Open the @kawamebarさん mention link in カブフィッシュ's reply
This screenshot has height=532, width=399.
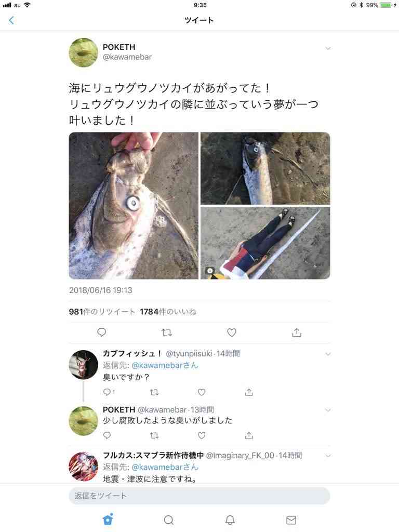tap(165, 365)
